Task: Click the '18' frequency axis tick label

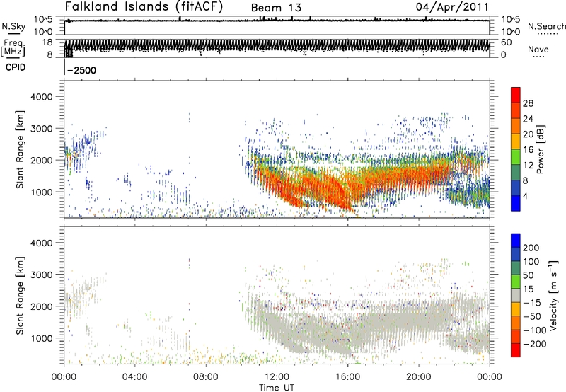Action: (47, 42)
